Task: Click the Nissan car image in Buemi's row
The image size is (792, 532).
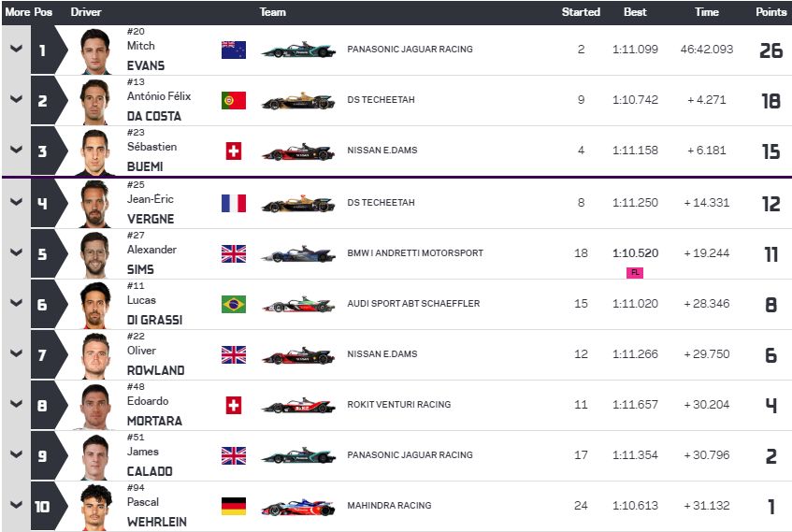Action: (x=298, y=151)
